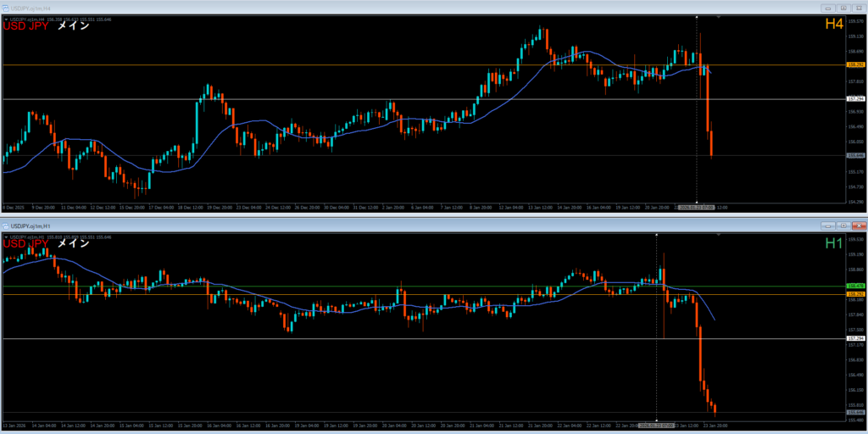Click the white 157.294 price tag on H1

tap(855, 338)
